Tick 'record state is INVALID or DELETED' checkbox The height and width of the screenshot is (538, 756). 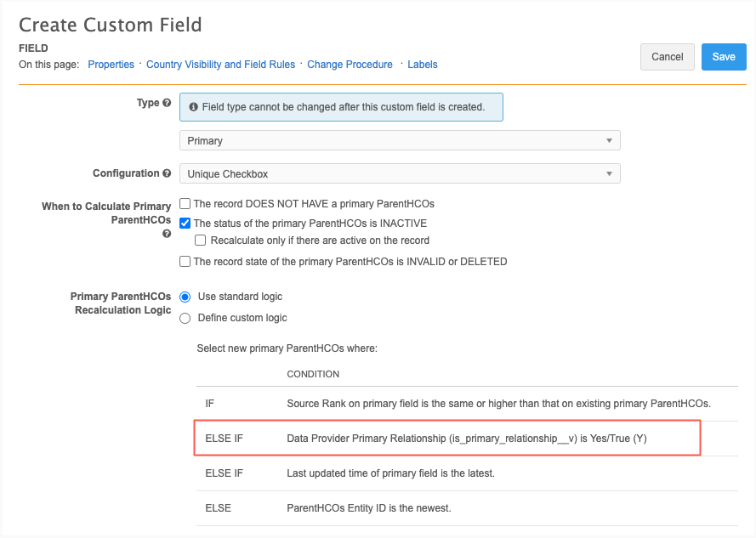(185, 262)
